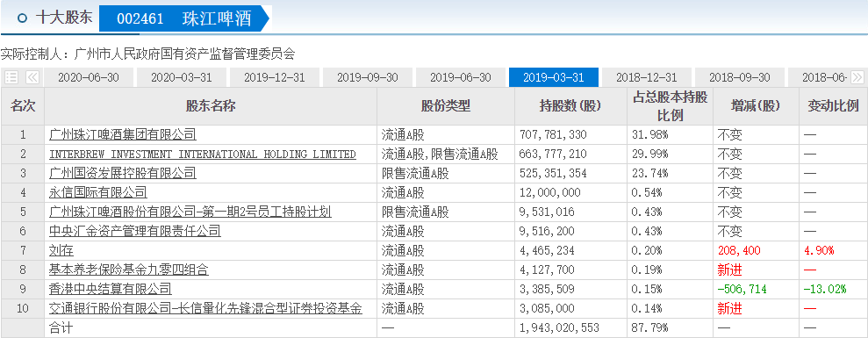The width and height of the screenshot is (868, 338).
Task: Click 不变 in the 永信国际 row
Action: point(729,193)
